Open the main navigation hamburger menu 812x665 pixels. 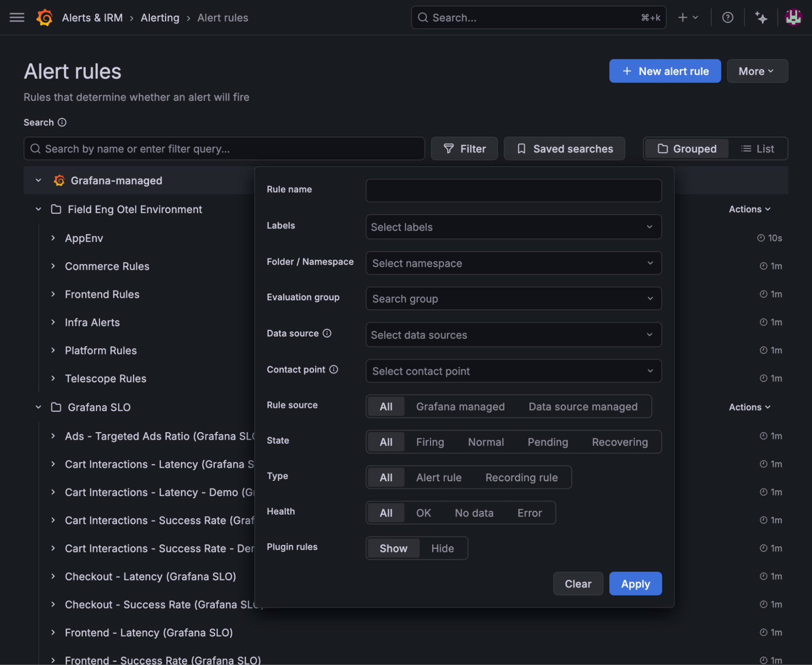(x=16, y=17)
